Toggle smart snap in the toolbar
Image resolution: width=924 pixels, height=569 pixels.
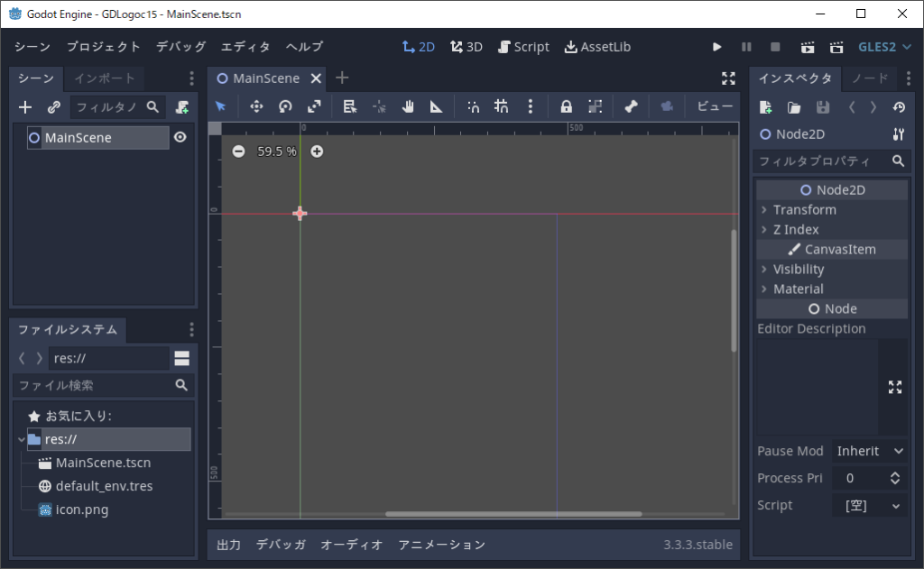point(473,106)
